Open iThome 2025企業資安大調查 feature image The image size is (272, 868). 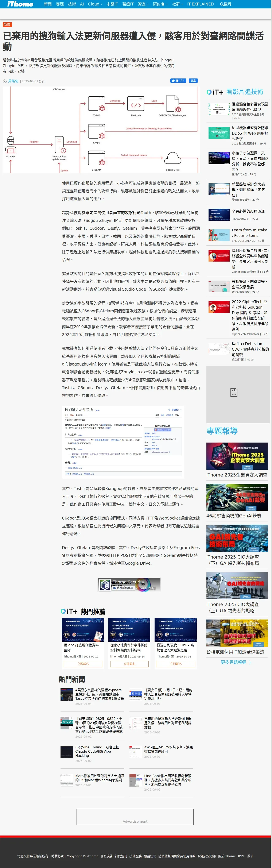237,456
